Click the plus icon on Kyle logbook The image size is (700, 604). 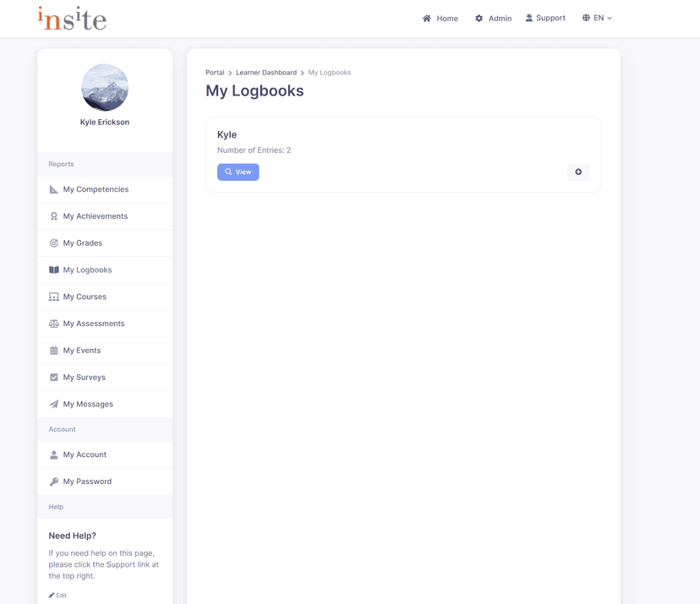coord(578,172)
